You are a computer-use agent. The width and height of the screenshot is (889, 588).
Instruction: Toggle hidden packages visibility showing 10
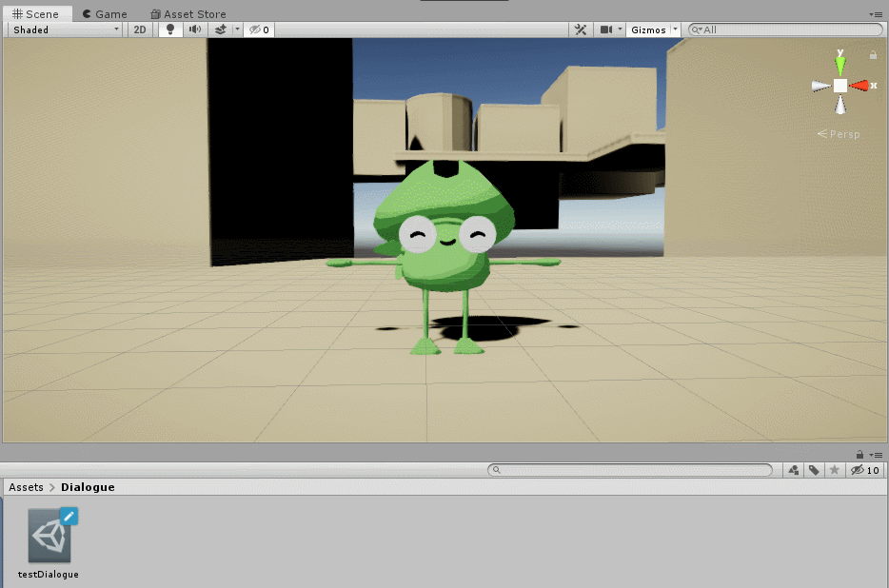point(865,469)
